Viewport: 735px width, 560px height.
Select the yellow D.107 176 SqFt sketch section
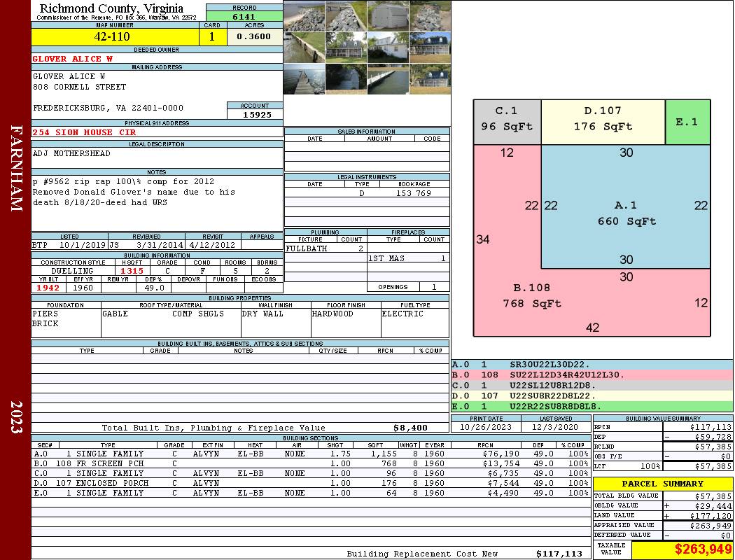603,122
